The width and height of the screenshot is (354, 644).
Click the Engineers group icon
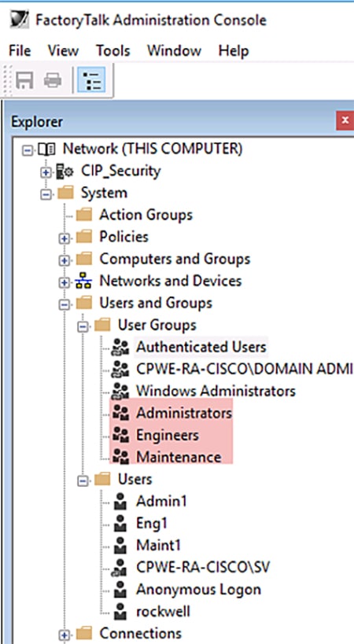coord(120,435)
